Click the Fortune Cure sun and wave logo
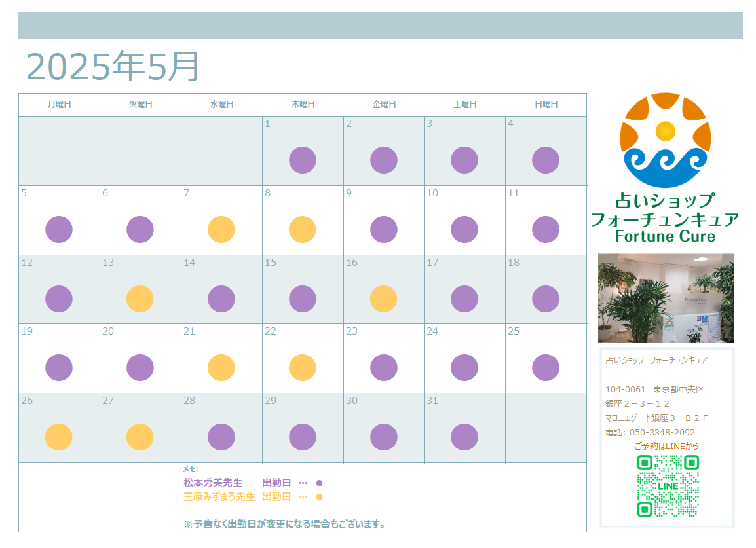 [x=666, y=140]
